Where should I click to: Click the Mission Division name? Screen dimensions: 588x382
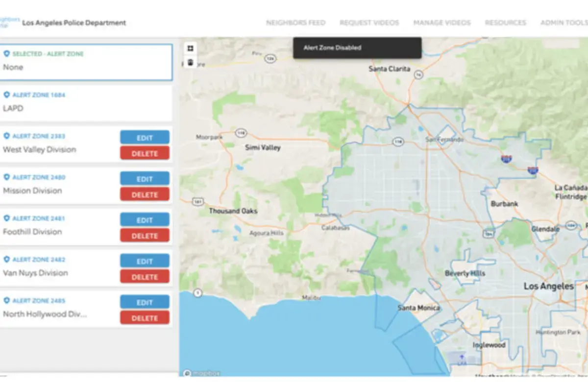(x=32, y=191)
